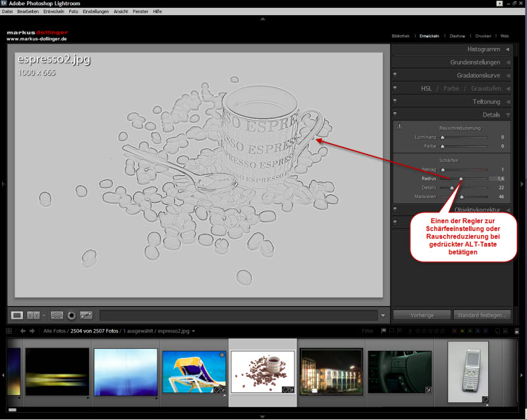Open the grid view icon above filmstrip
Viewport: 527px width, 420px height.
(9, 330)
